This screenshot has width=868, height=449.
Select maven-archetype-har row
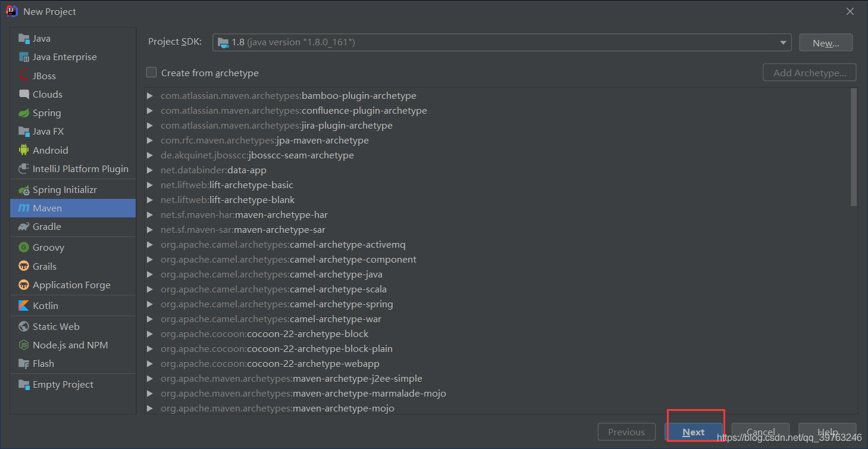click(497, 215)
